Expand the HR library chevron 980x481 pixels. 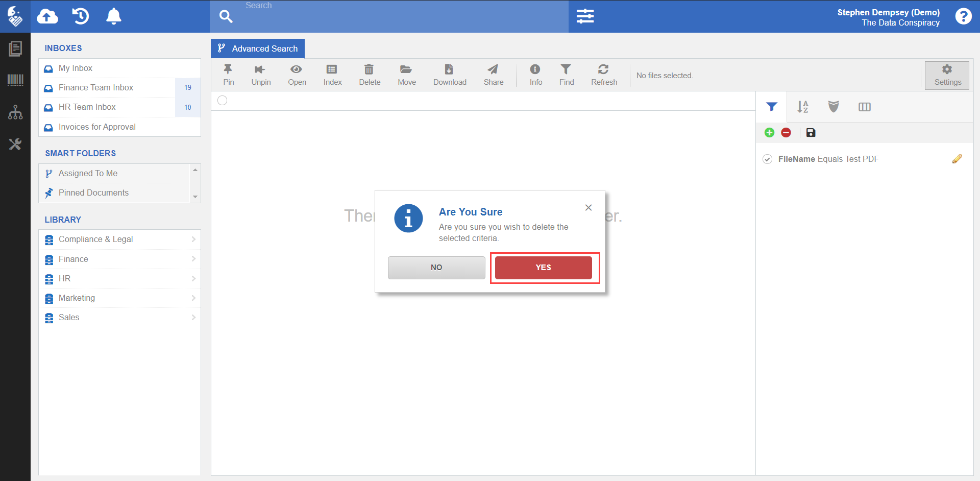tap(193, 279)
